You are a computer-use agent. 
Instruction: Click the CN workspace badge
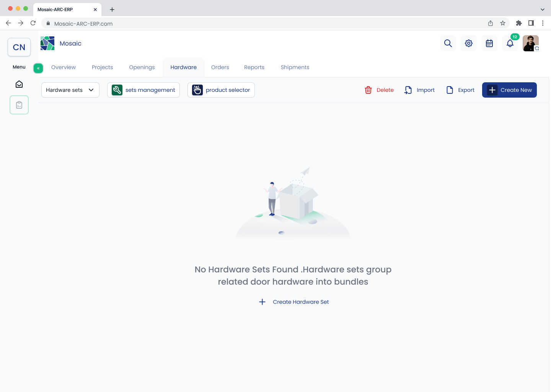[19, 47]
